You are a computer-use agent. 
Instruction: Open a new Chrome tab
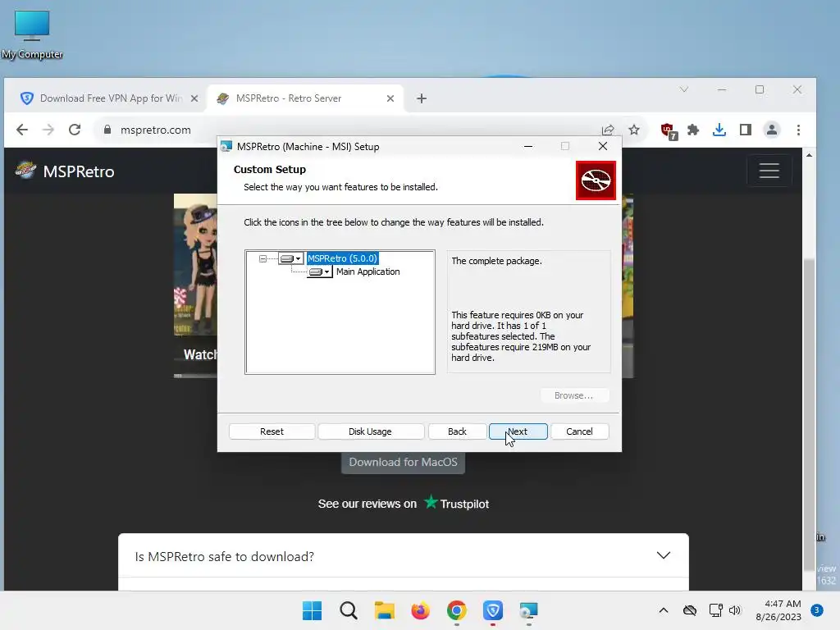(x=422, y=98)
